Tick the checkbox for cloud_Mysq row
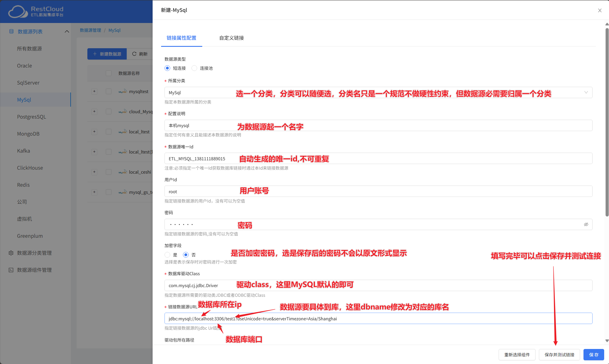 point(109,111)
